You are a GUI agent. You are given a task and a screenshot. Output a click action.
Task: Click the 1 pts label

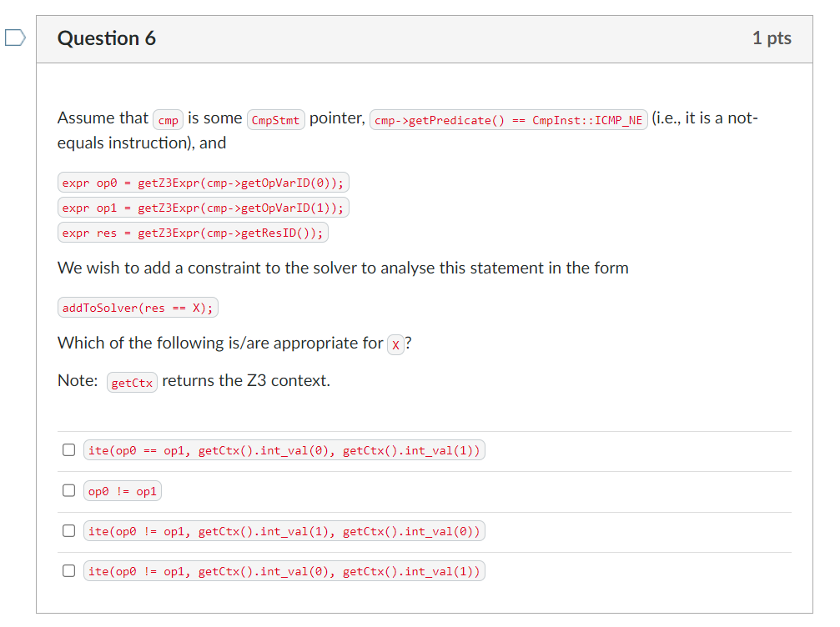pos(772,38)
